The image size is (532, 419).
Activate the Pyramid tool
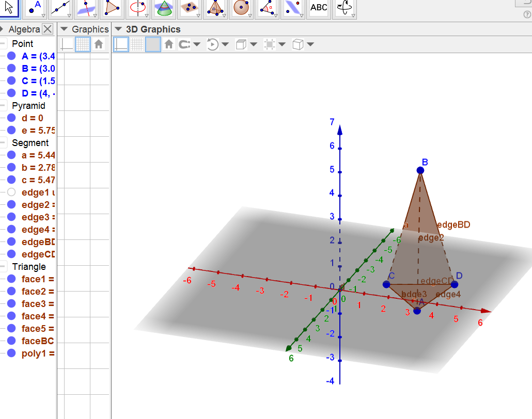tap(215, 7)
